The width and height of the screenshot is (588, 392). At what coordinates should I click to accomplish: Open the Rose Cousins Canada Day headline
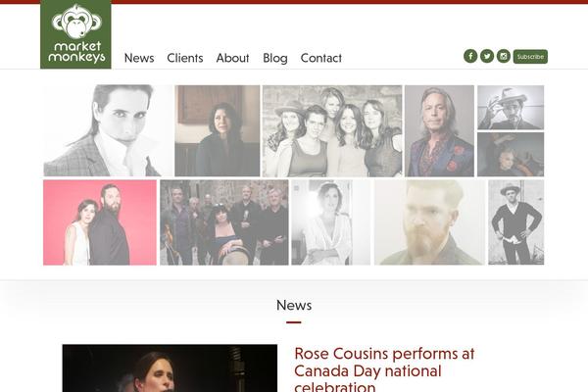click(x=384, y=370)
